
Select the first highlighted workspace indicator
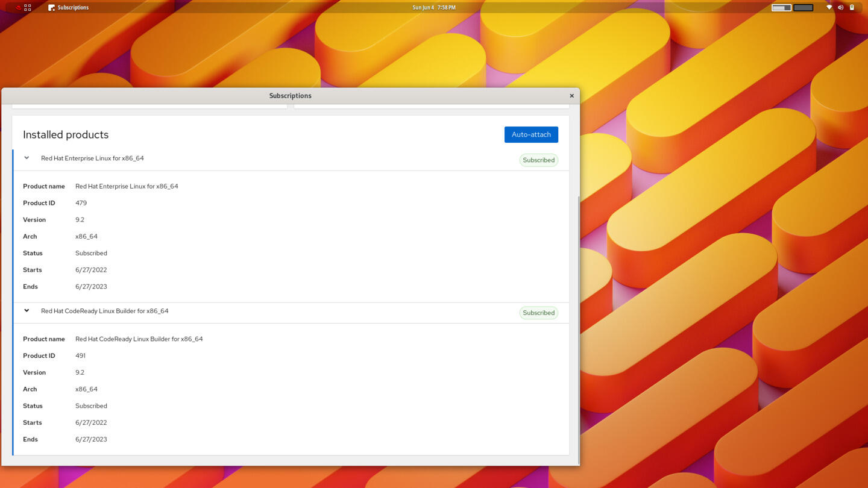[x=781, y=7]
